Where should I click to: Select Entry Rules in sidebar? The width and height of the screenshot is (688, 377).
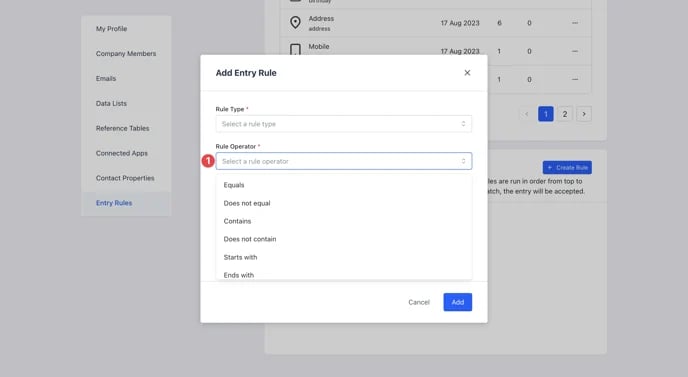[114, 203]
